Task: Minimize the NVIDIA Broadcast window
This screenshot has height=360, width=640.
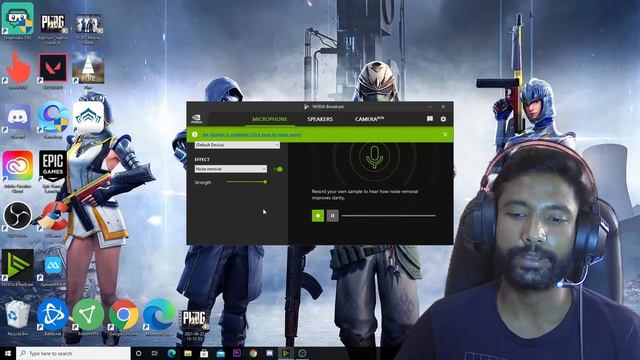Action: click(430, 107)
